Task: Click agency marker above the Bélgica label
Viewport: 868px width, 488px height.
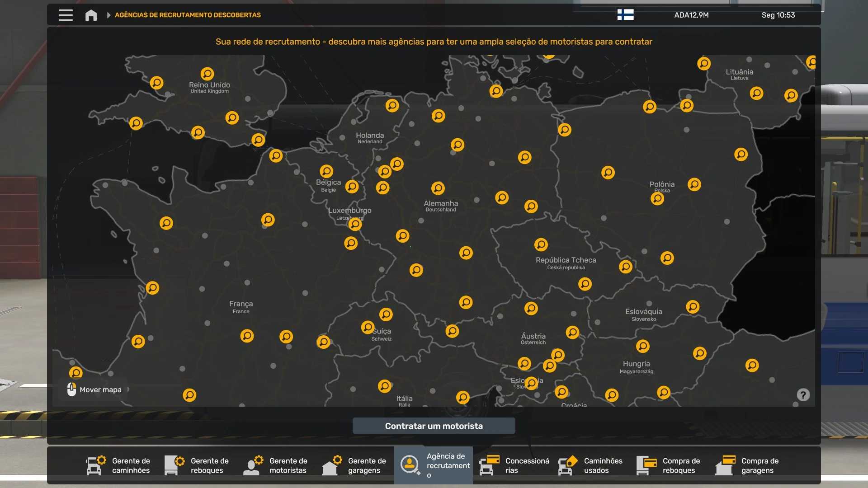Action: pos(326,171)
